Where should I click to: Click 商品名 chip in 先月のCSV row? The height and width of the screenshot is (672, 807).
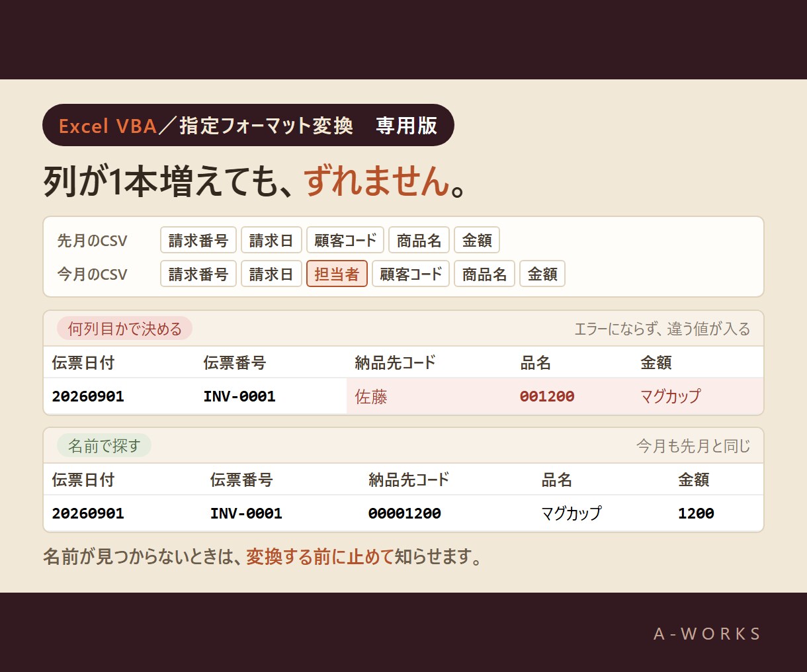419,240
